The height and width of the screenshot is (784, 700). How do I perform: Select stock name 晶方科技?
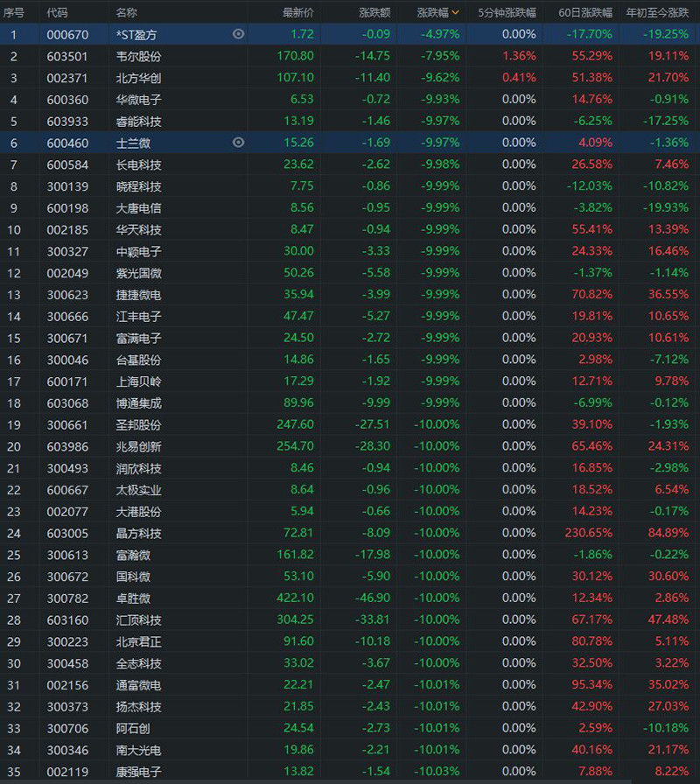[138, 534]
